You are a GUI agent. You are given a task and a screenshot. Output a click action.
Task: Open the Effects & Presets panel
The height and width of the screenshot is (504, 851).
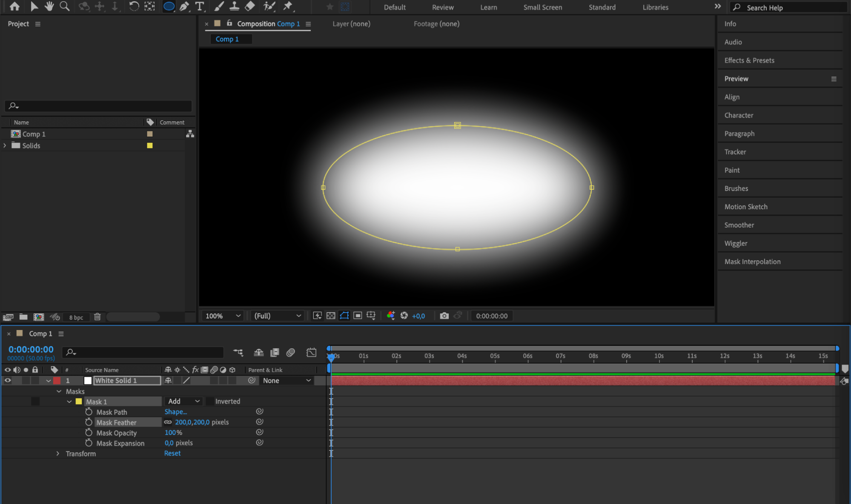pyautogui.click(x=749, y=60)
